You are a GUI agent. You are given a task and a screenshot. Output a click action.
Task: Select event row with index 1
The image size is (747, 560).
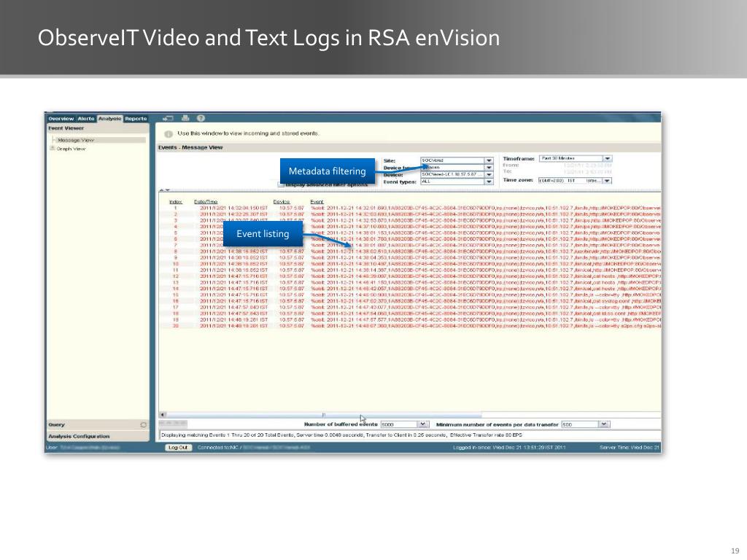410,208
